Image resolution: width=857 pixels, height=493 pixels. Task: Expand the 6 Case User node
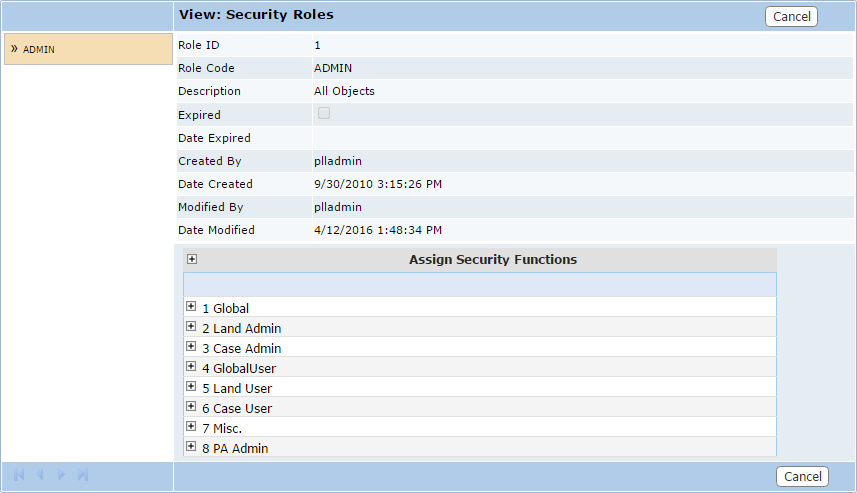tap(191, 406)
